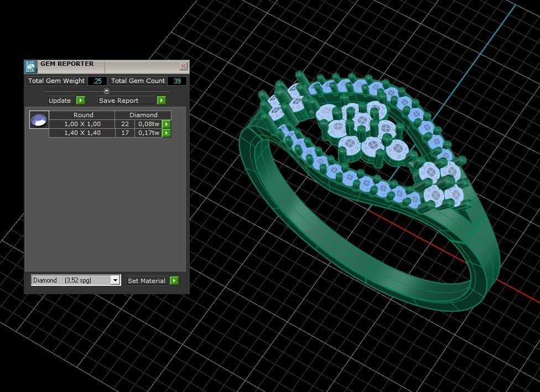Click the Total Gem Weight value ,25
This screenshot has height=392, width=540.
(97, 81)
